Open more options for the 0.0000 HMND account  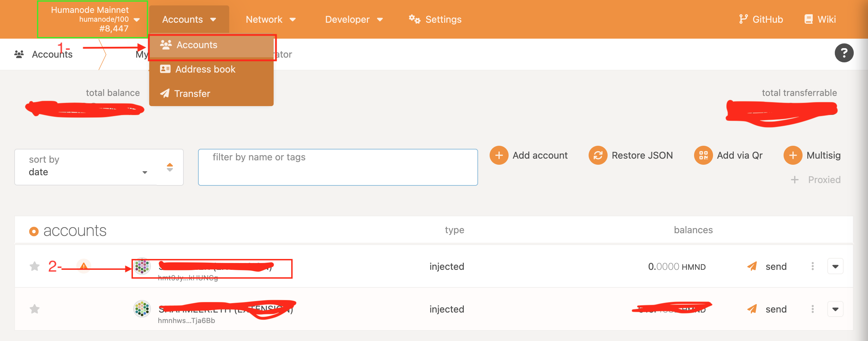tap(813, 266)
